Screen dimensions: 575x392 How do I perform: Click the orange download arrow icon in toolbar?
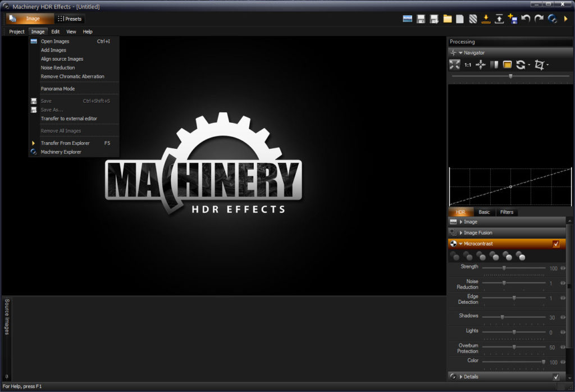tap(486, 19)
